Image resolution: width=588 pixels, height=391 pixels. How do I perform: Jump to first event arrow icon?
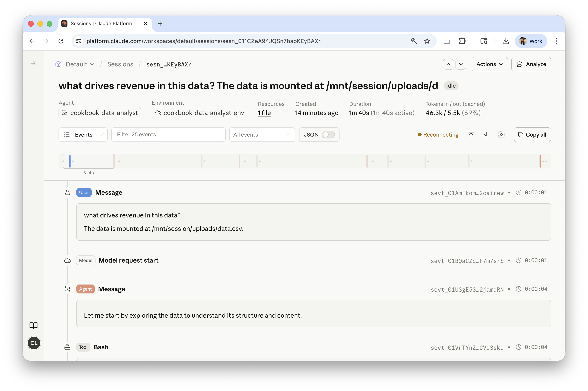click(x=471, y=135)
